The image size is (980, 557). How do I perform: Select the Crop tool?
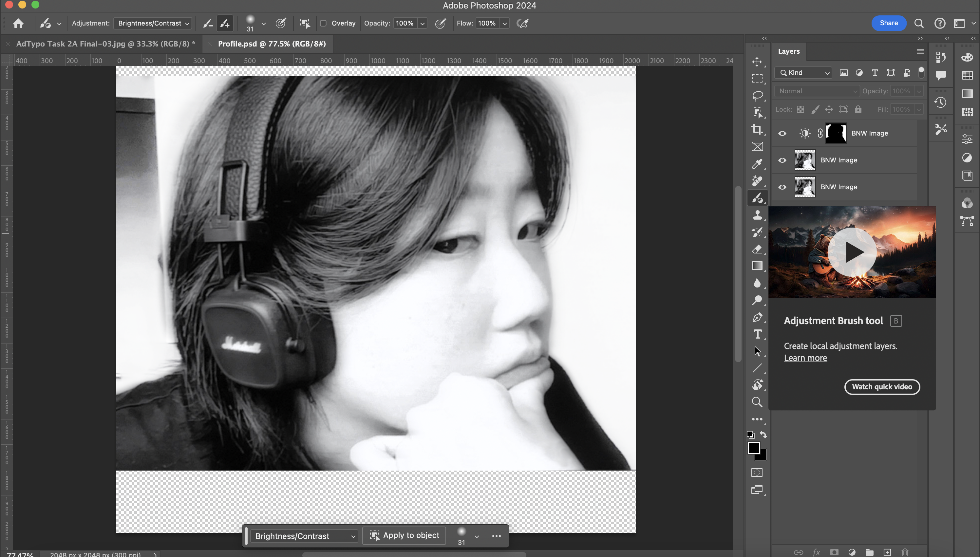tap(757, 130)
